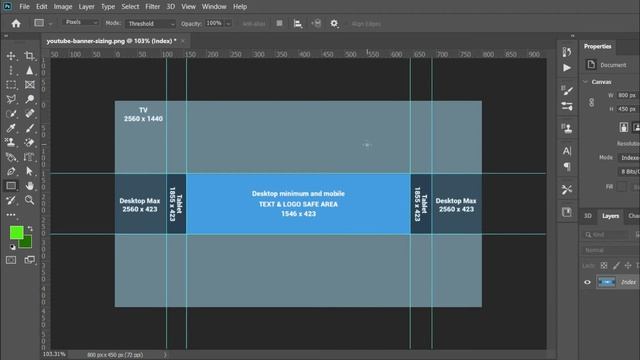Reset default foreground and background colors
The width and height of the screenshot is (640, 360).
[13, 247]
